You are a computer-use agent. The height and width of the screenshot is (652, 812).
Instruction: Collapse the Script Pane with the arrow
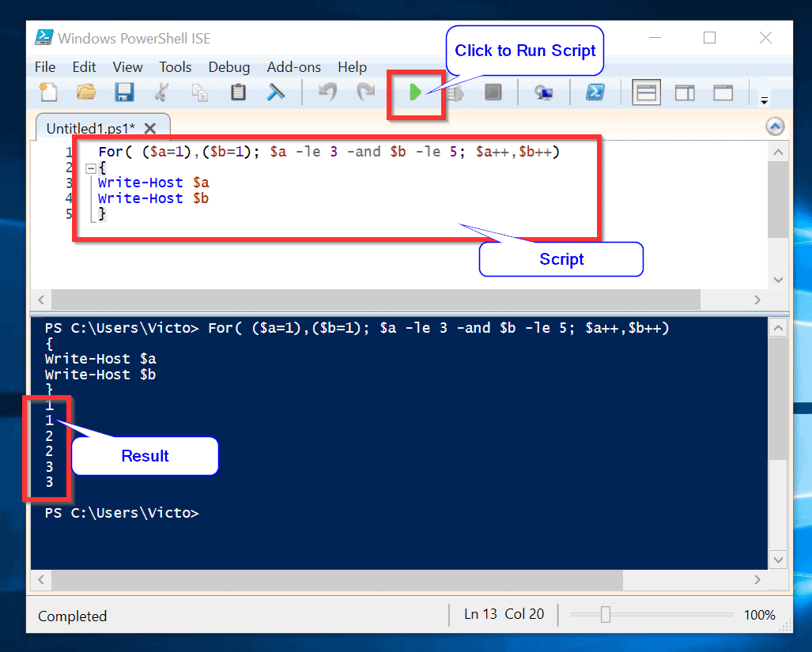775,126
